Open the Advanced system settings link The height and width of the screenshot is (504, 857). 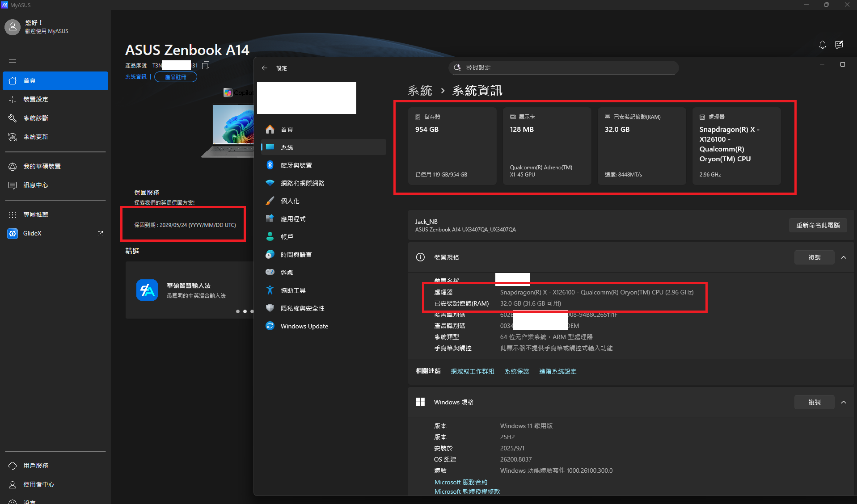pyautogui.click(x=557, y=371)
